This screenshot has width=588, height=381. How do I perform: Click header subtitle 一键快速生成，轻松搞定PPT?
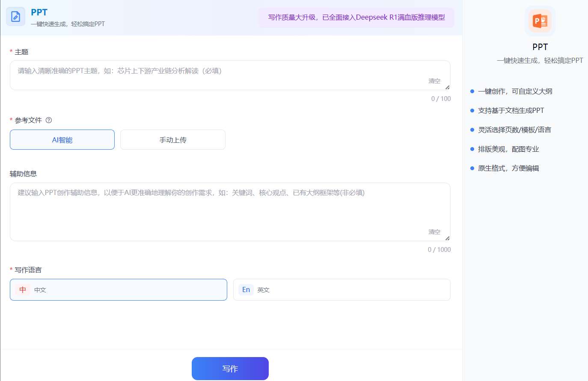[68, 24]
